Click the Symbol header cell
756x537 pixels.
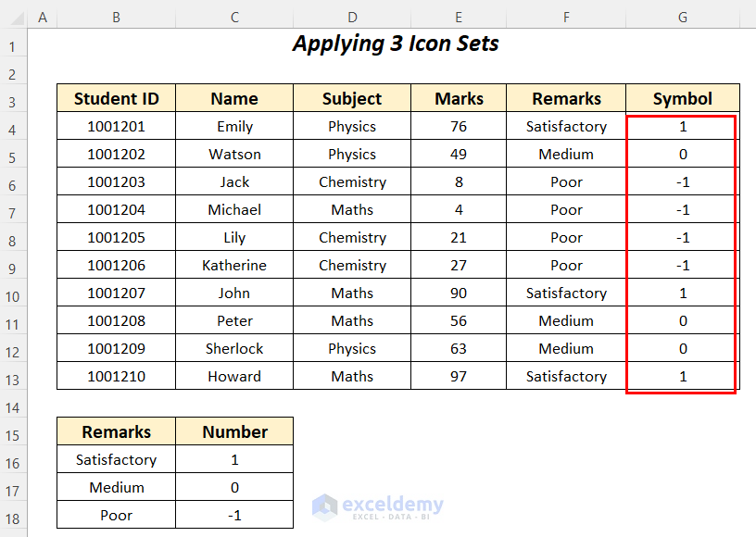(683, 99)
